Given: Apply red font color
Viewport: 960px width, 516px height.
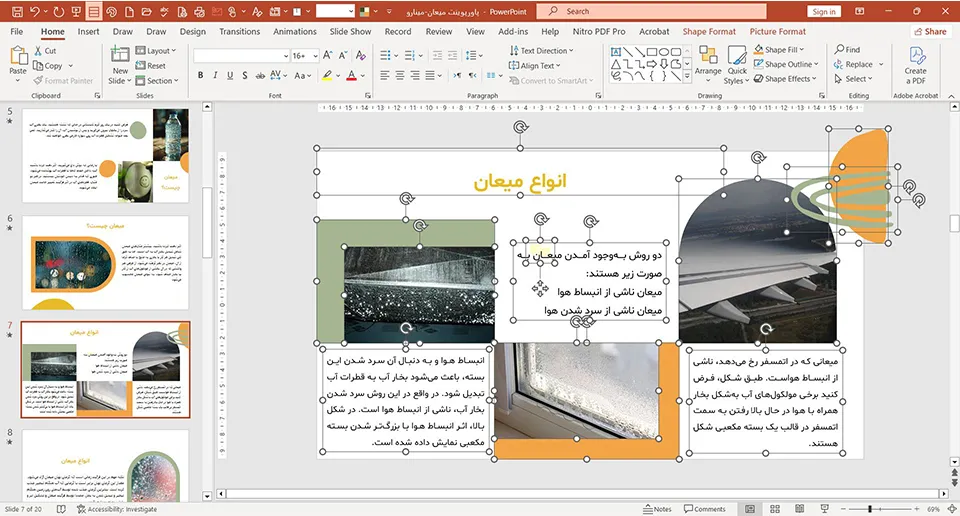Looking at the screenshot, I should [x=351, y=75].
